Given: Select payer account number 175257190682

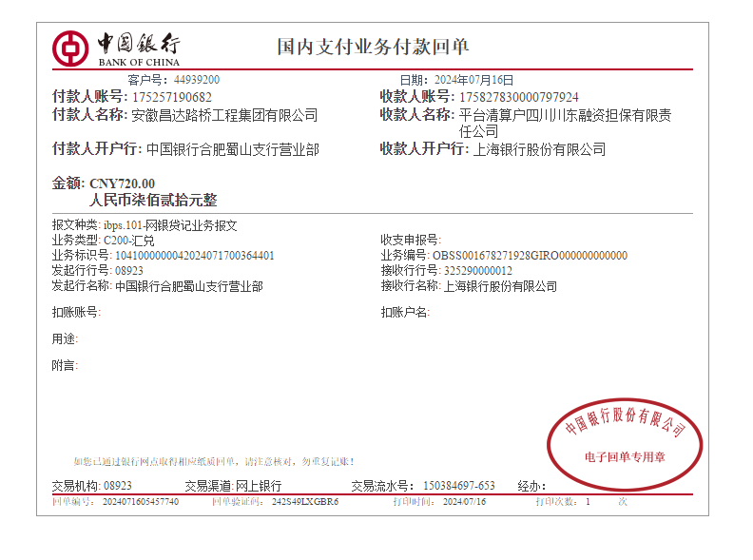Looking at the screenshot, I should click(171, 97).
